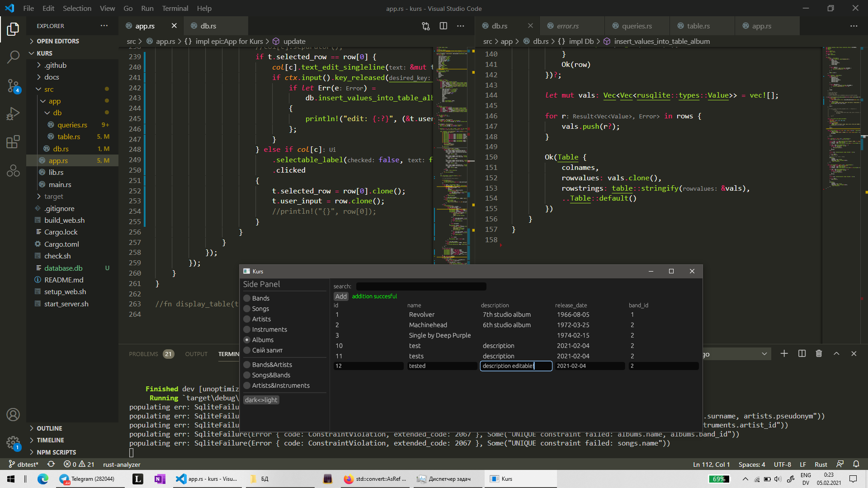Viewport: 868px width, 488px height.
Task: Click Ln 112, Col 1 in status bar
Action: (x=711, y=464)
